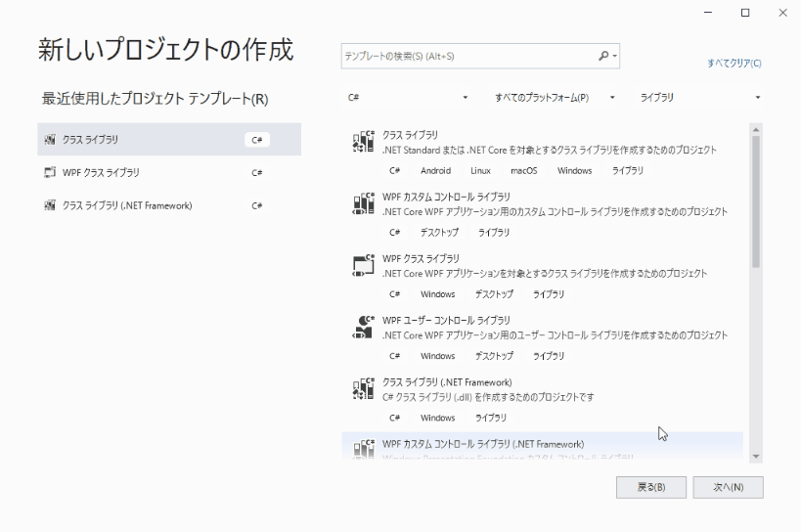This screenshot has height=532, width=801.
Task: Click recent クラス ライブラリ item icon
Action: coord(50,140)
